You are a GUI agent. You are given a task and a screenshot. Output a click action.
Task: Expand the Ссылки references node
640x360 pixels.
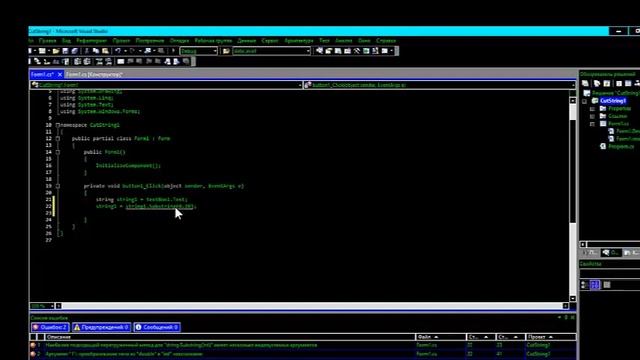click(592, 116)
